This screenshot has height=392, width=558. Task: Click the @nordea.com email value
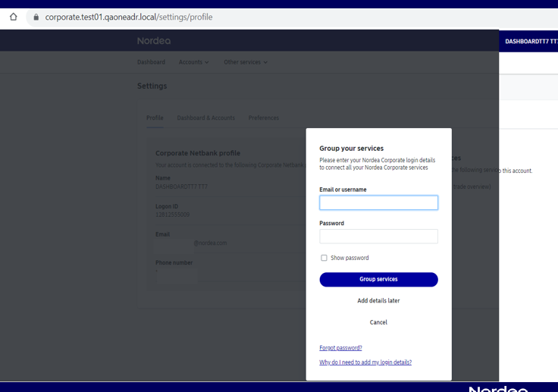tap(210, 243)
